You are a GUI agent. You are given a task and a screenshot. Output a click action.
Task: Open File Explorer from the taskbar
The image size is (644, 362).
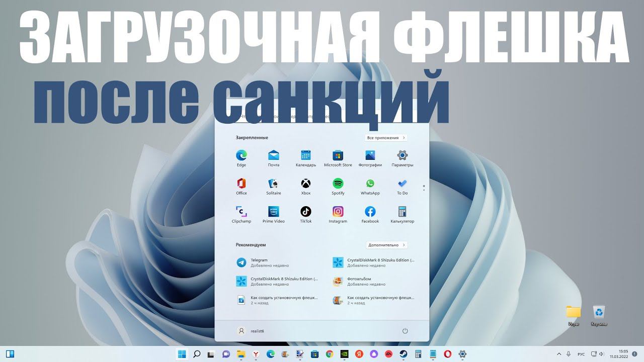point(241,354)
